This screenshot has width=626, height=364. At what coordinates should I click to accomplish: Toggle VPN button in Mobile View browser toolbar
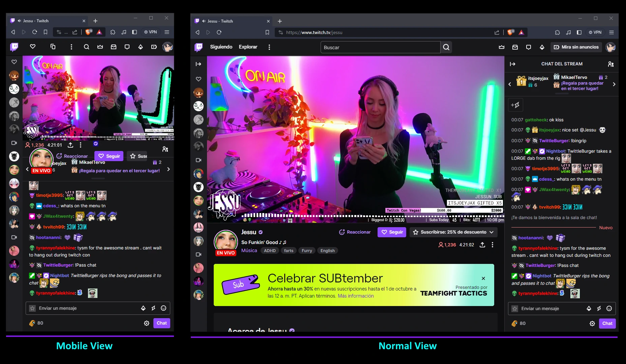tap(151, 32)
